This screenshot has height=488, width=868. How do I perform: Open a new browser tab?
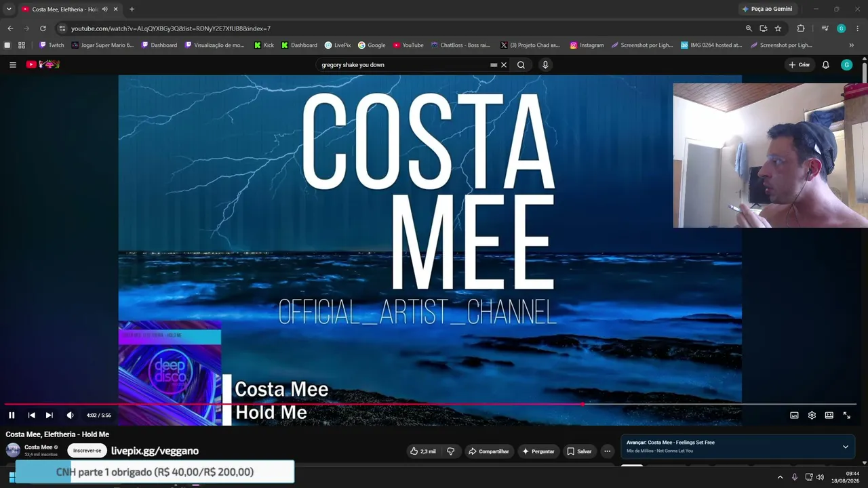(132, 9)
